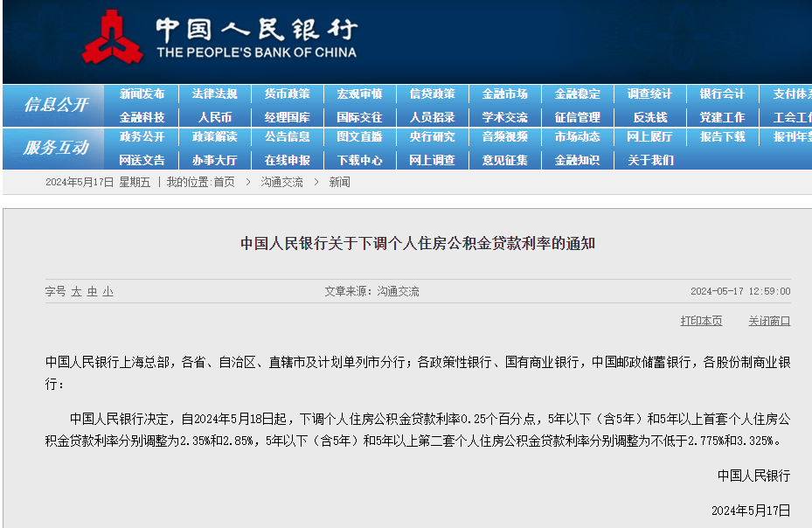The width and height of the screenshot is (812, 528).
Task: Click the 文章来源：沟通交流 text
Action: (x=371, y=292)
